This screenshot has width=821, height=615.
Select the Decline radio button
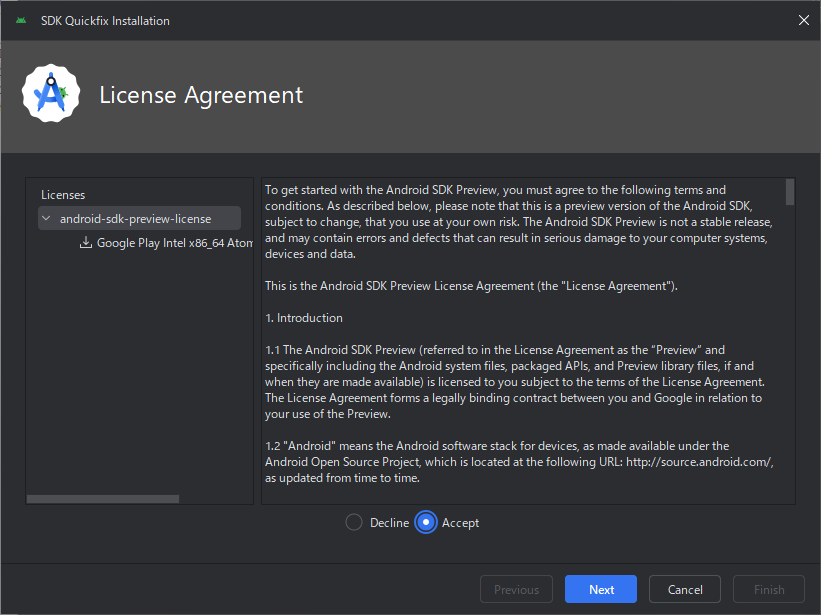(354, 522)
